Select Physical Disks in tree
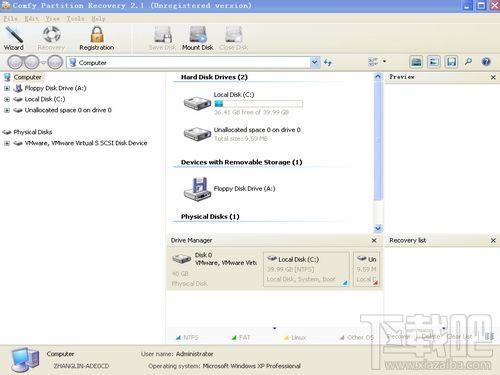 [x=33, y=132]
